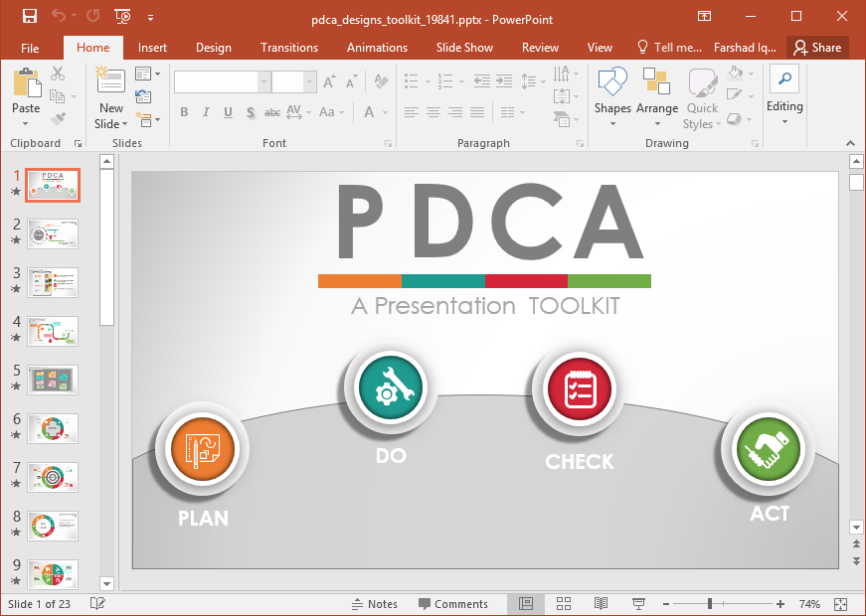Click the Share button
866x616 pixels.
point(817,48)
